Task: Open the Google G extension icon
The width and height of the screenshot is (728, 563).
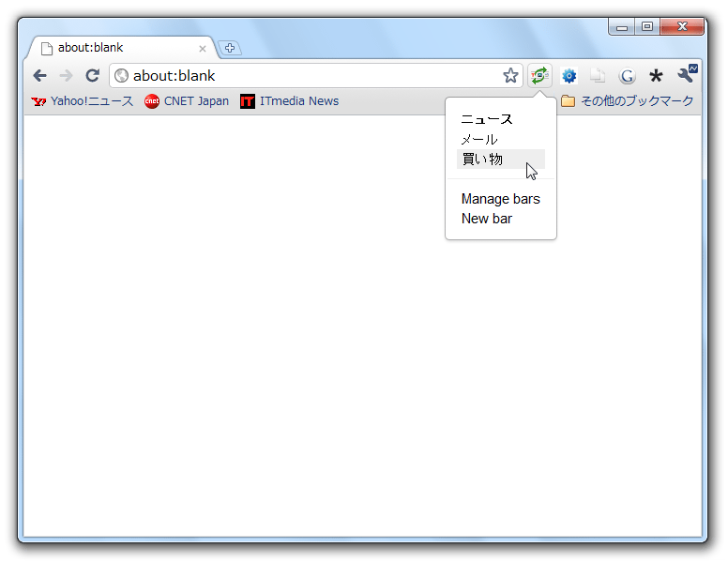Action: click(x=628, y=76)
